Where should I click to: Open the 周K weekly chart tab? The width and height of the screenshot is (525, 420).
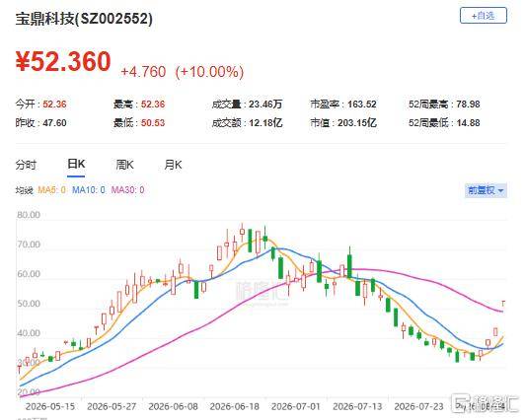pyautogui.click(x=124, y=165)
